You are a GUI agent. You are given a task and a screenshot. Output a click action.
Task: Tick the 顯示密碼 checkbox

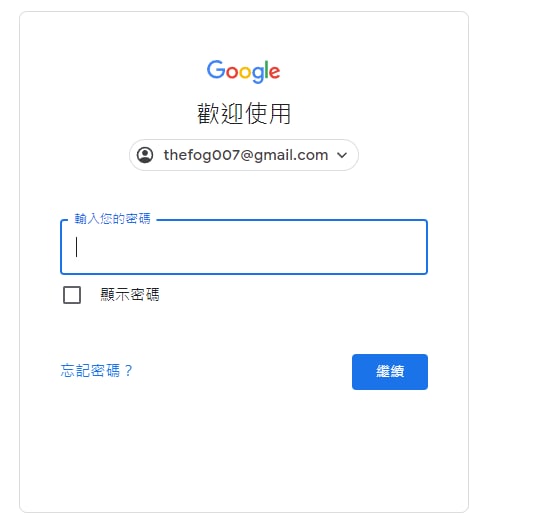(x=72, y=295)
